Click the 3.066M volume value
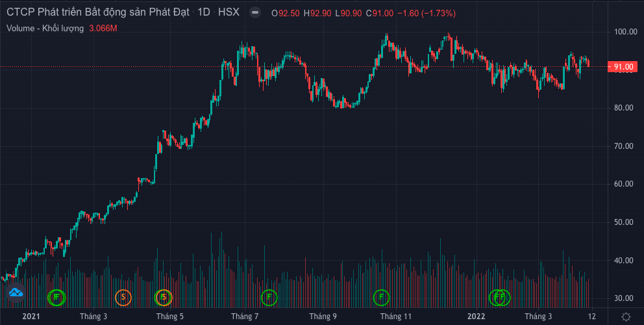 [103, 28]
